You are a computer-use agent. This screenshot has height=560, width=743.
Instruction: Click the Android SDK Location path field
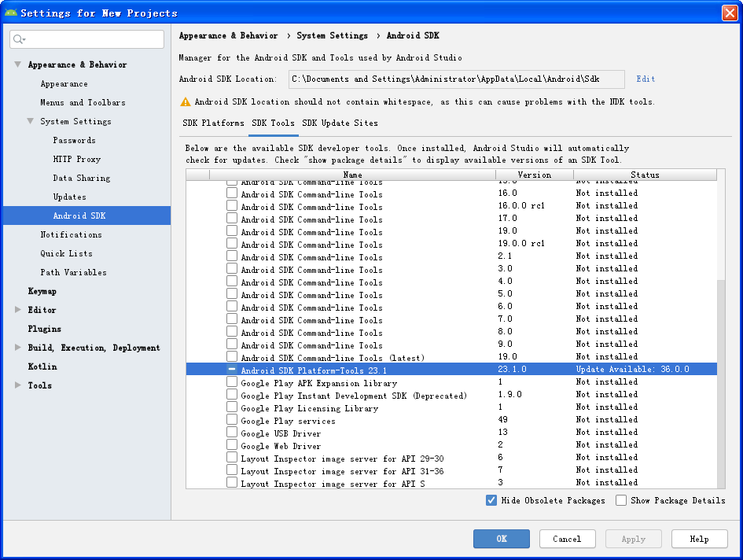456,79
